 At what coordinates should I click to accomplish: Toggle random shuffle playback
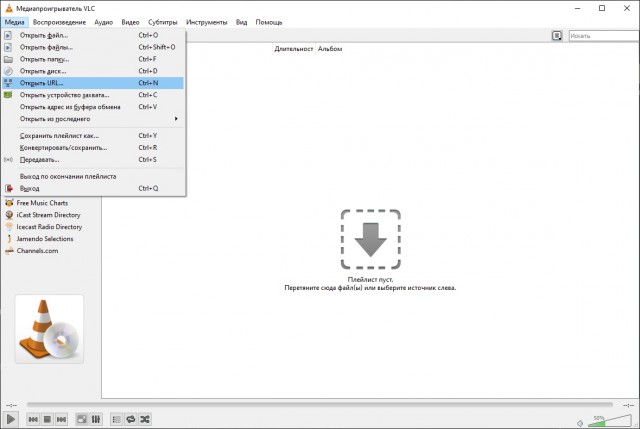coord(145,418)
